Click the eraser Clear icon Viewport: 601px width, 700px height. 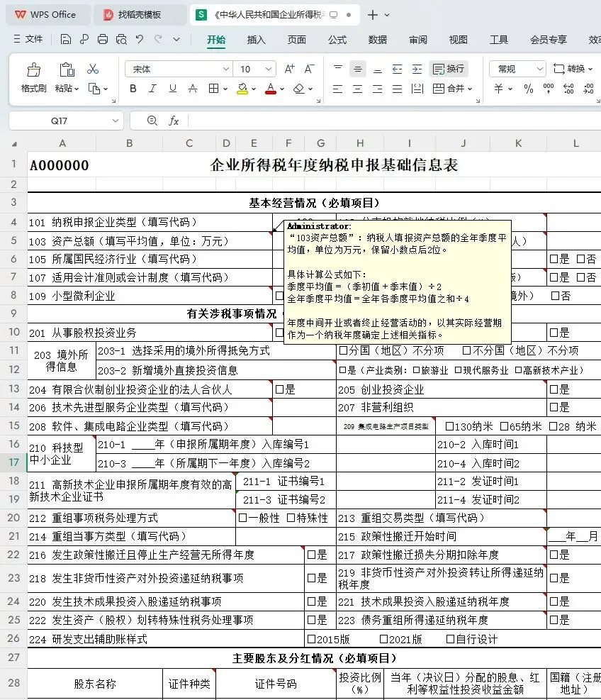[x=299, y=89]
